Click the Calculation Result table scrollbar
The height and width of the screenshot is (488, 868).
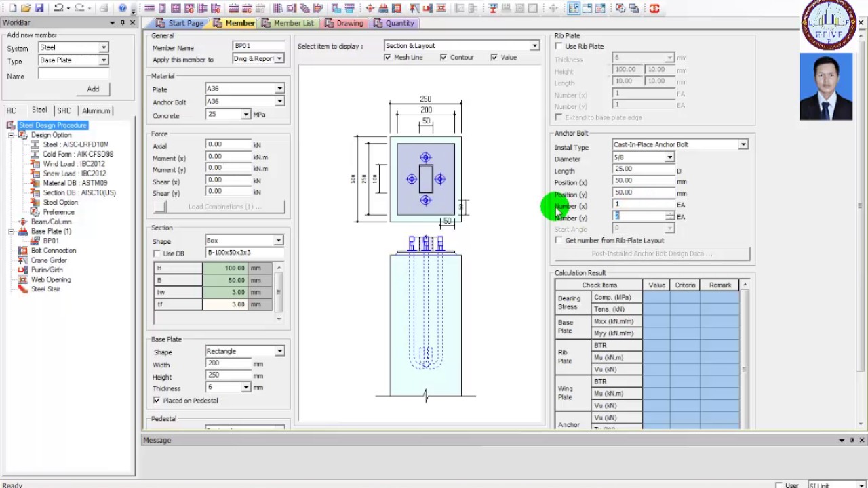click(745, 354)
